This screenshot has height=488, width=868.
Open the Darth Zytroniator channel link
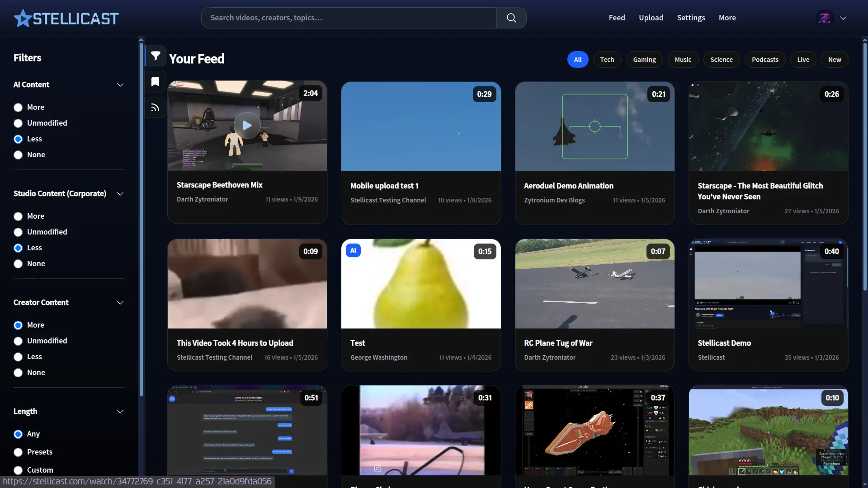pos(202,199)
